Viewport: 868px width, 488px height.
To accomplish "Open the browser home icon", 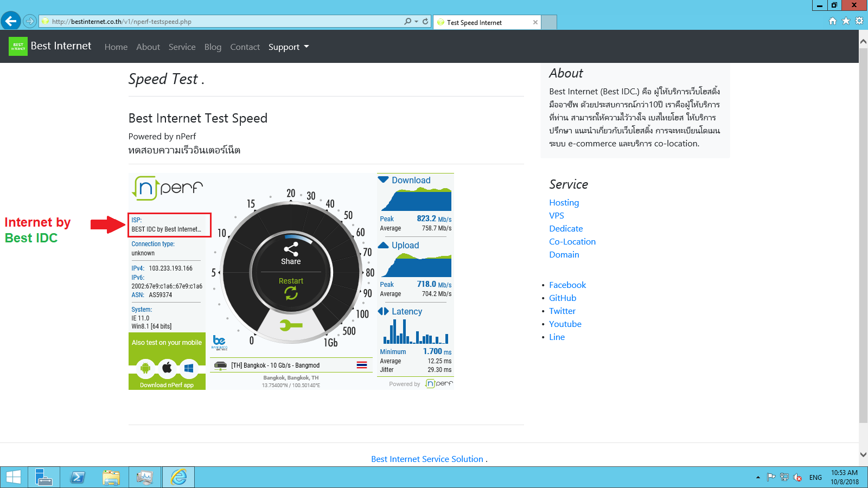I will point(833,21).
